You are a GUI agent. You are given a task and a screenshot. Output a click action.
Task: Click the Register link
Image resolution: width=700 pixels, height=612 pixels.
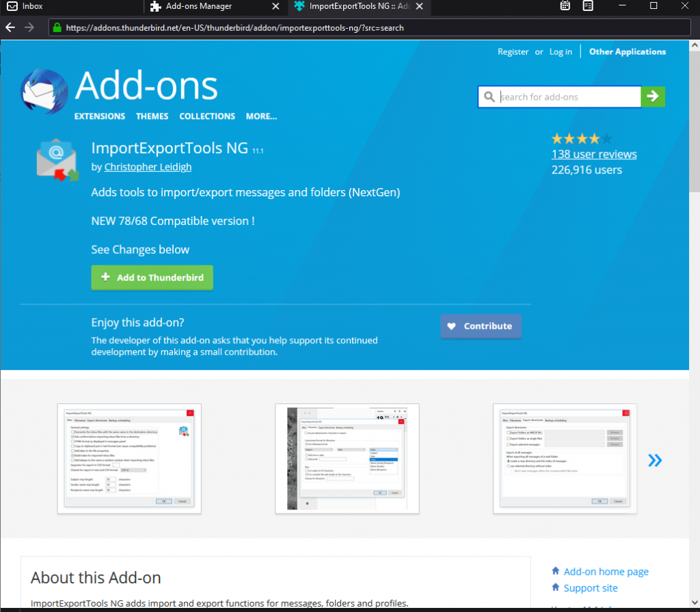[x=513, y=52]
